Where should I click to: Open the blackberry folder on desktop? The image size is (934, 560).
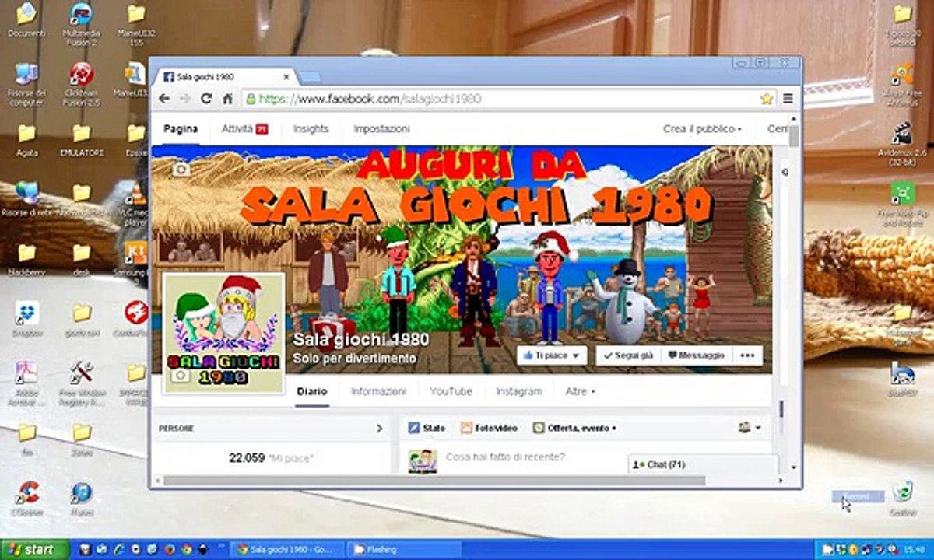pos(26,259)
